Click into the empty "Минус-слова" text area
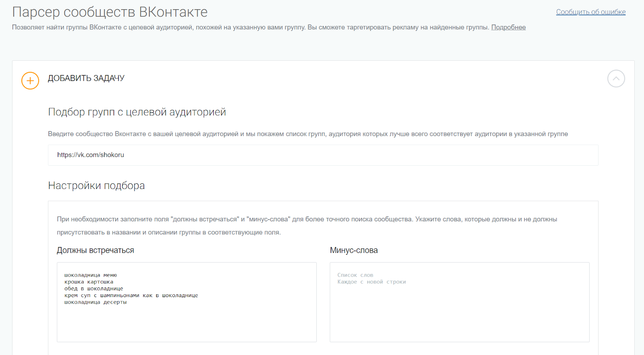The height and width of the screenshot is (355, 644). point(459,314)
